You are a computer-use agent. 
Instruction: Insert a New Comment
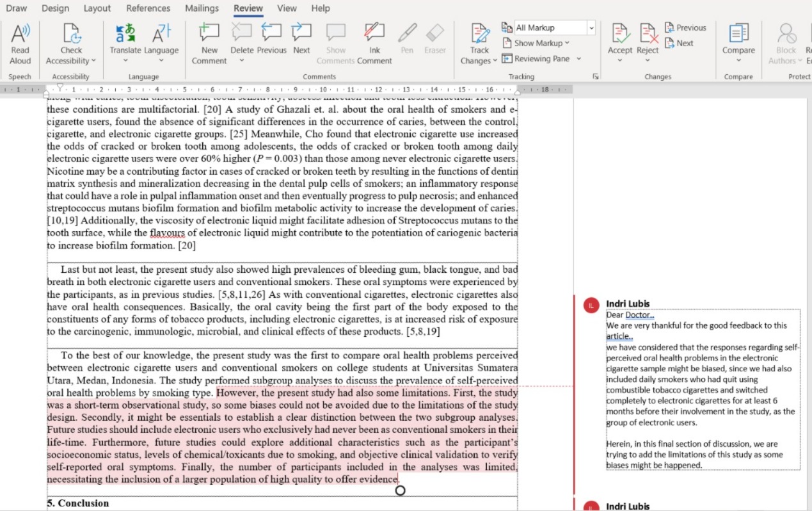coord(209,44)
